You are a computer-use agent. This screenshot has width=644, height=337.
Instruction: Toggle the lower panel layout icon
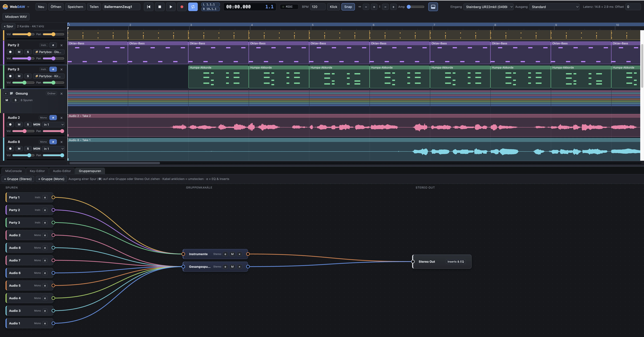[433, 7]
